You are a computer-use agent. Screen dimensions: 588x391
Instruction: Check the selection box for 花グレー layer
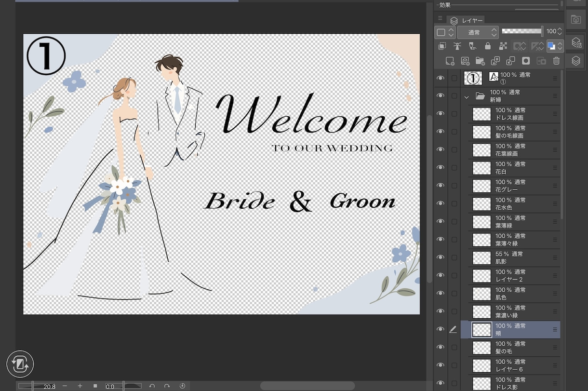pos(454,186)
